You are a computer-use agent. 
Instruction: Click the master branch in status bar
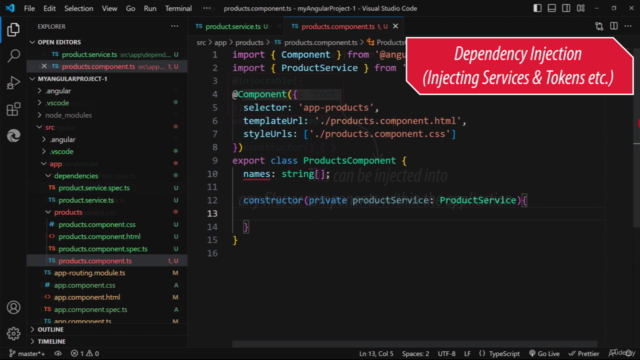pyautogui.click(x=27, y=353)
